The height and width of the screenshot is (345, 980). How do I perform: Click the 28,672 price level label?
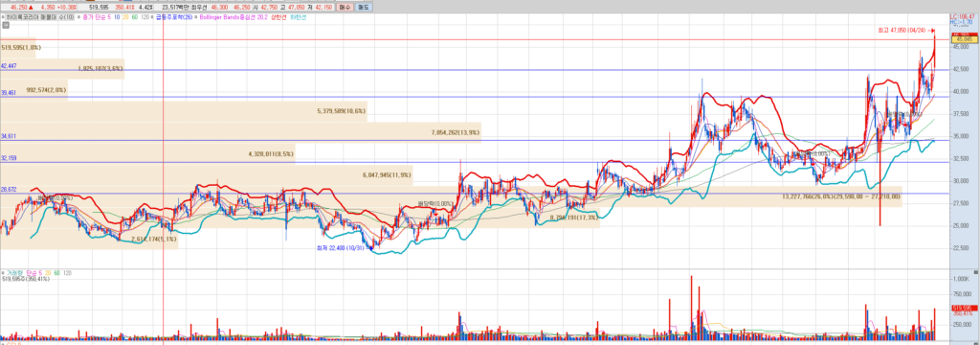click(x=9, y=189)
